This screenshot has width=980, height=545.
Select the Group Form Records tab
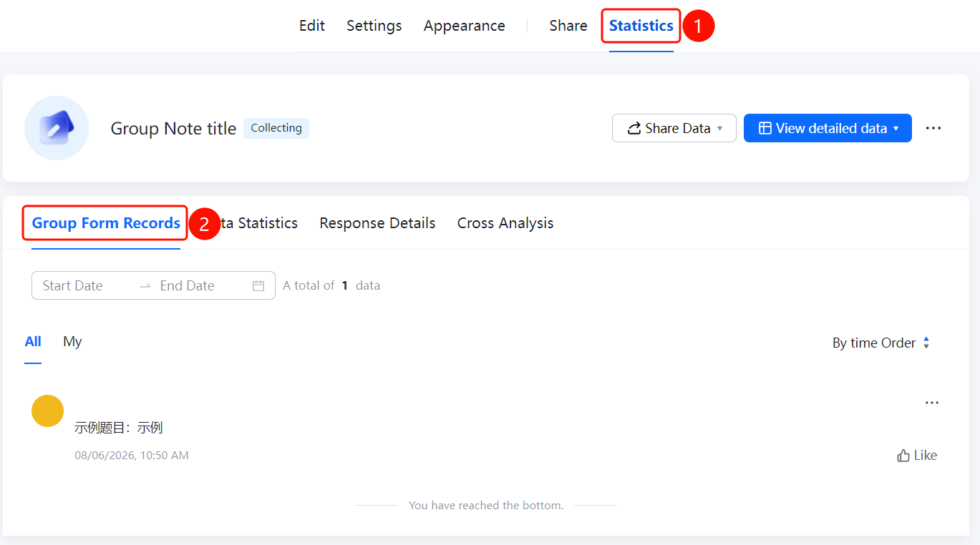point(106,223)
